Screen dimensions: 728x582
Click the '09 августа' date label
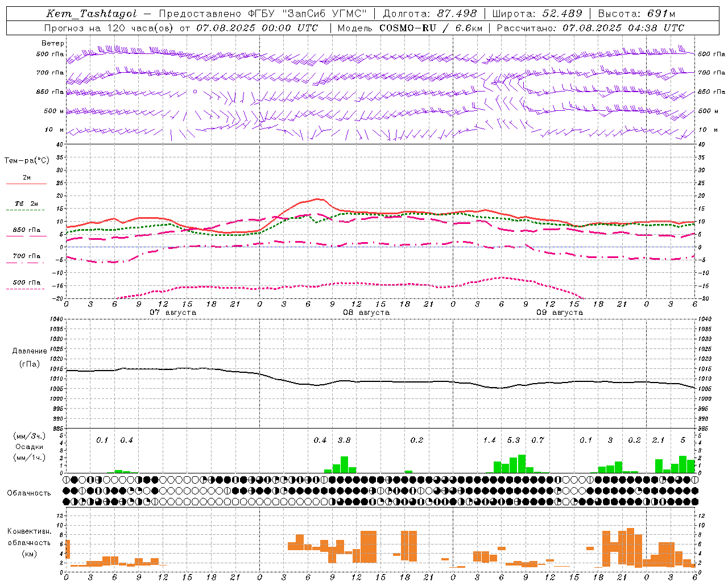(x=560, y=313)
